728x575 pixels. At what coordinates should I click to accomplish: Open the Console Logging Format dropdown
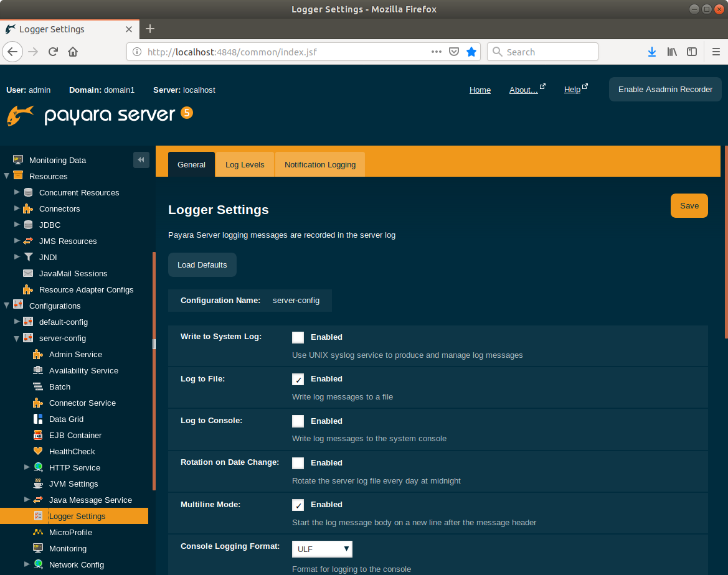coord(322,549)
